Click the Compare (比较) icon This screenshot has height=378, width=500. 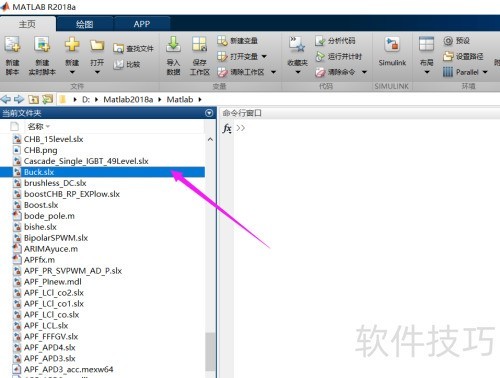(x=118, y=64)
